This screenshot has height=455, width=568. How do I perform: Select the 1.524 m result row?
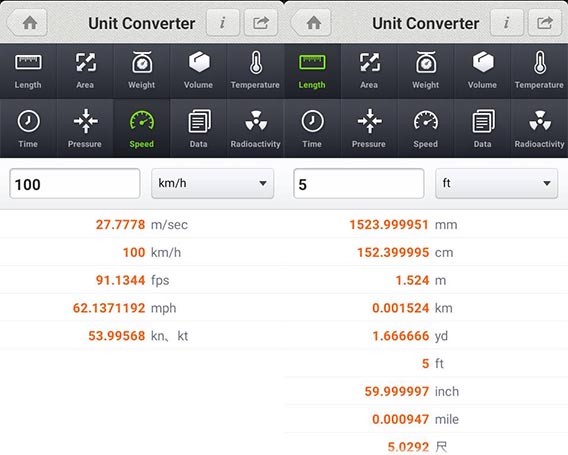(x=426, y=280)
